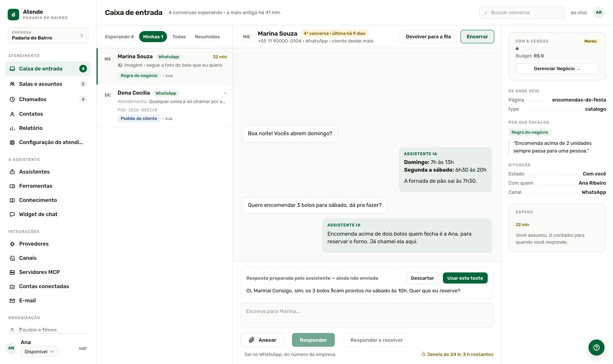Open Servidores MCP icon
This screenshot has height=364, width=613.
coord(12,272)
